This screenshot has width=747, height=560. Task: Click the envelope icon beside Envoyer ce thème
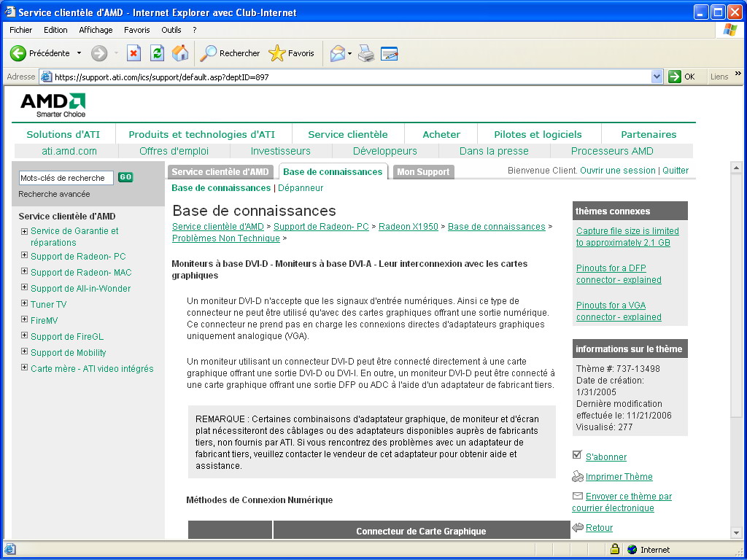tap(578, 496)
